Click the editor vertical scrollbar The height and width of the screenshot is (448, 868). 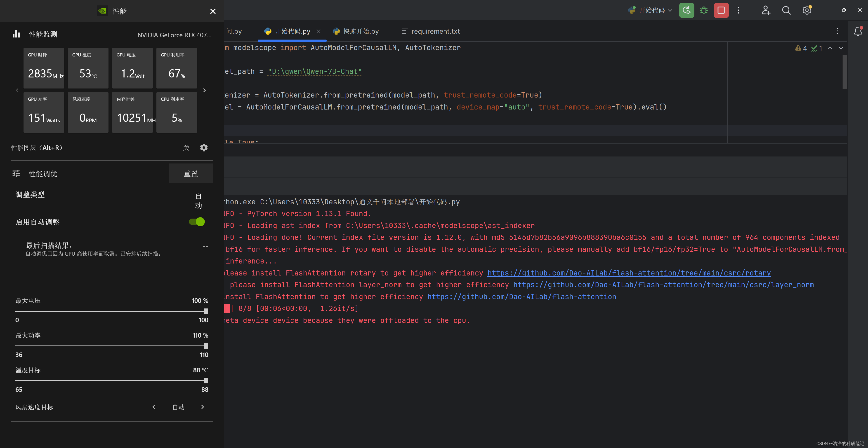click(x=844, y=72)
